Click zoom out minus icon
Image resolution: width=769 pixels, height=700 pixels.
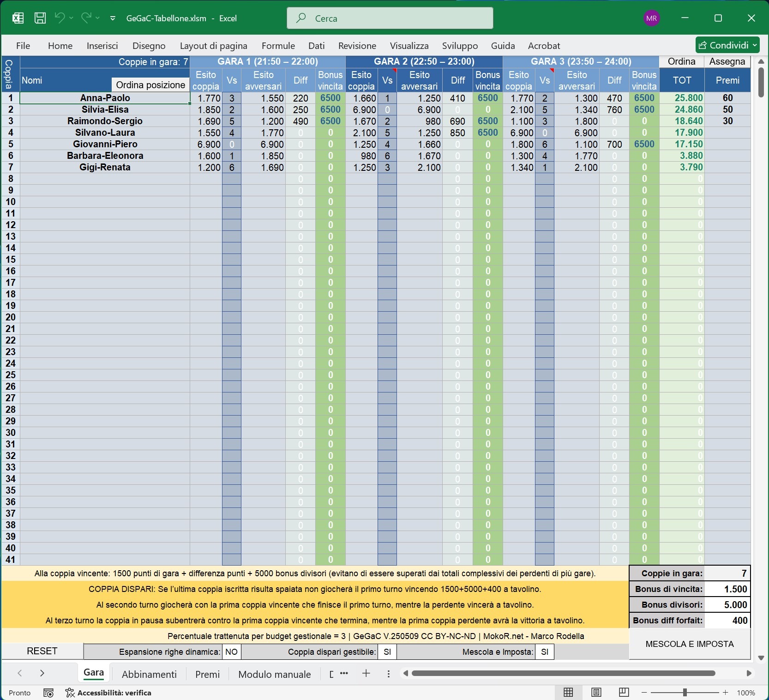click(644, 693)
